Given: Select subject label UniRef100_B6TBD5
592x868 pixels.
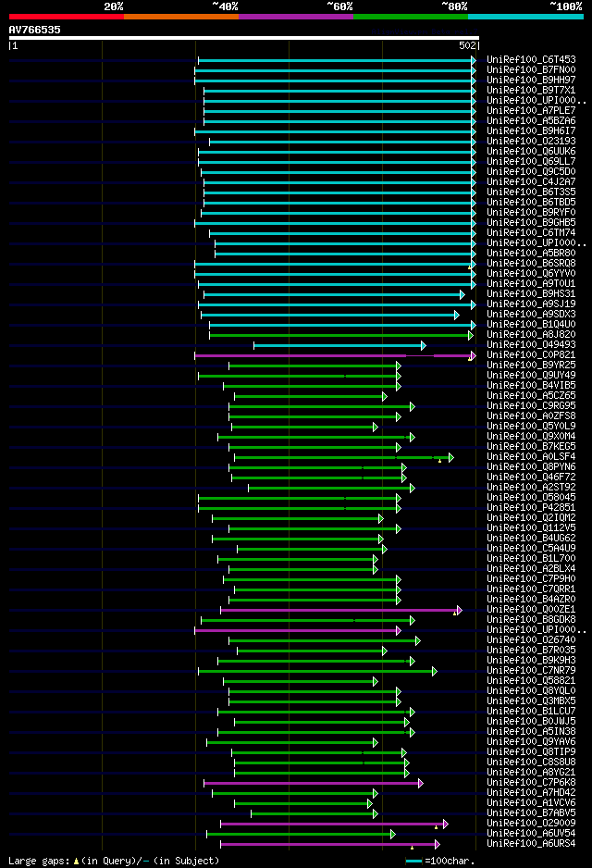Looking at the screenshot, I should (531, 202).
